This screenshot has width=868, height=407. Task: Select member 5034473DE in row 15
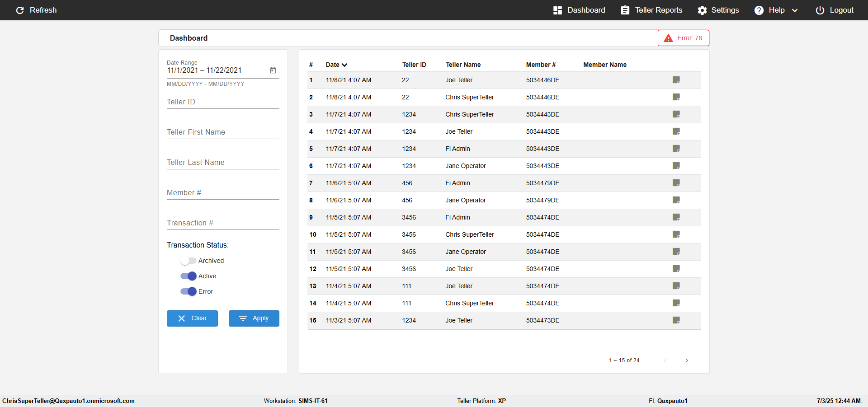pyautogui.click(x=542, y=320)
